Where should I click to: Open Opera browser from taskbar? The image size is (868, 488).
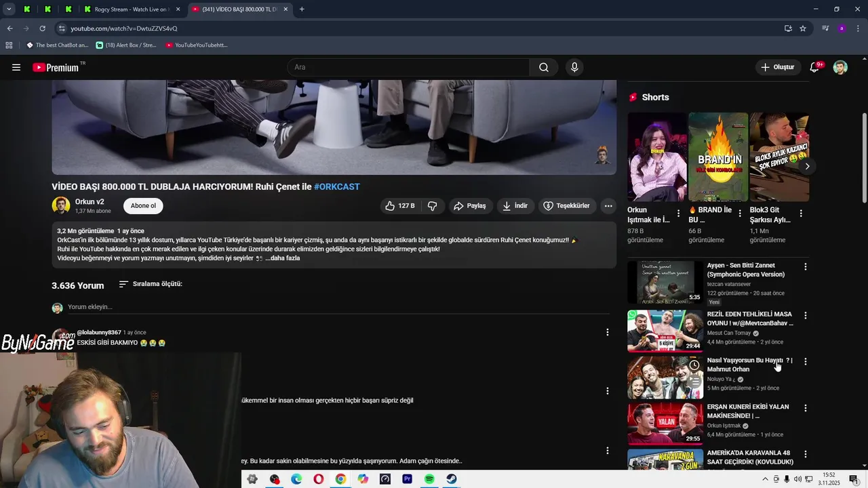319,479
